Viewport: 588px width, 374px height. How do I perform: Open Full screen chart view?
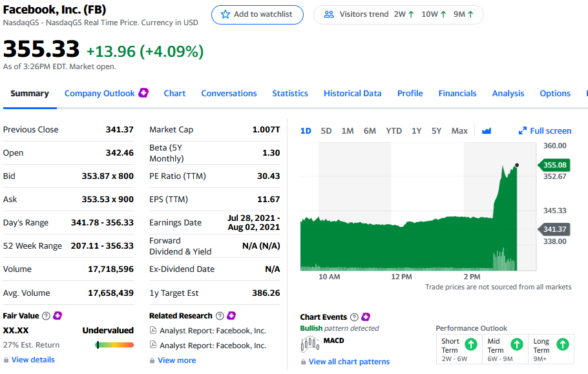pyautogui.click(x=545, y=130)
